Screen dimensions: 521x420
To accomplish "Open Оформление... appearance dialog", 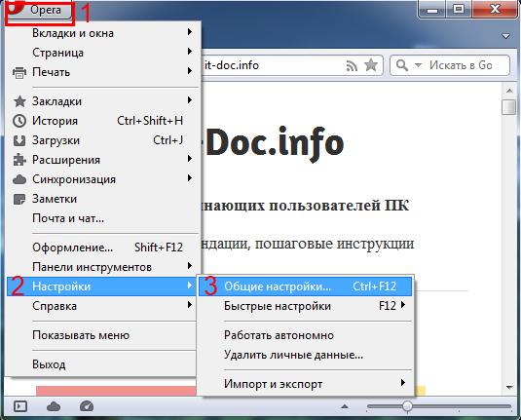I will pos(103,248).
